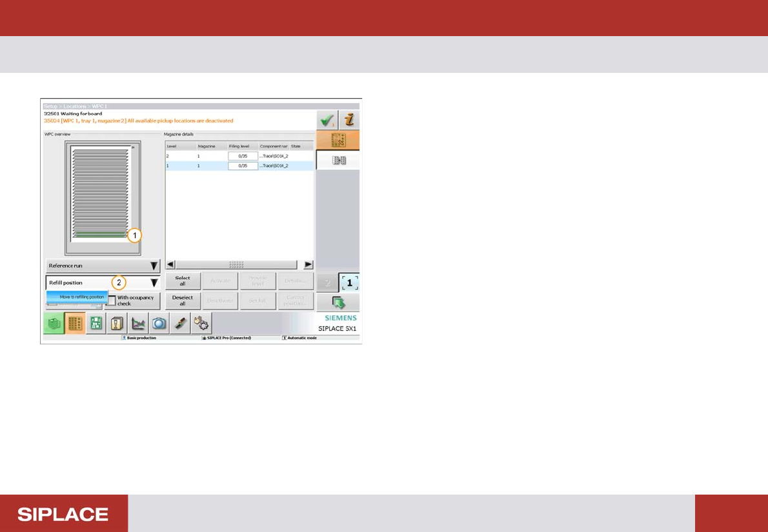Click the 'Setup' breadcrumb item
Image resolution: width=768 pixels, height=532 pixels.
click(x=50, y=106)
